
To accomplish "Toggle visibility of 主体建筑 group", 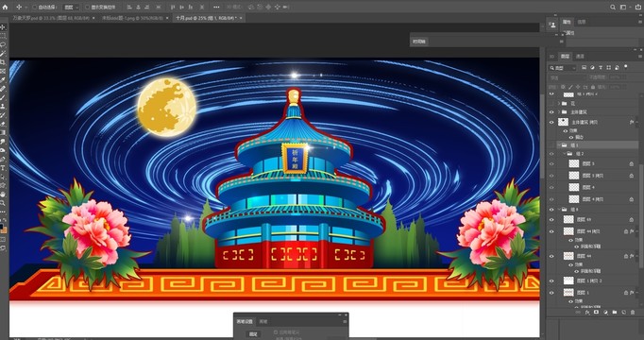I will [551, 112].
